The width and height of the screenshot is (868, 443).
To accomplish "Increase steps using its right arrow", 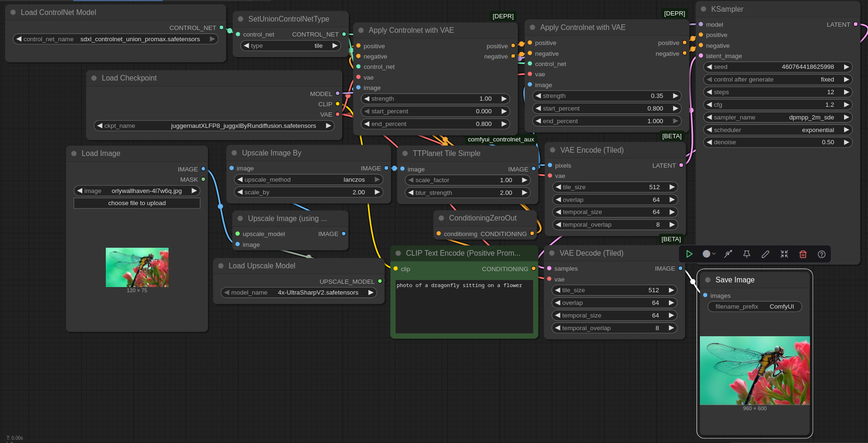I will [x=846, y=92].
